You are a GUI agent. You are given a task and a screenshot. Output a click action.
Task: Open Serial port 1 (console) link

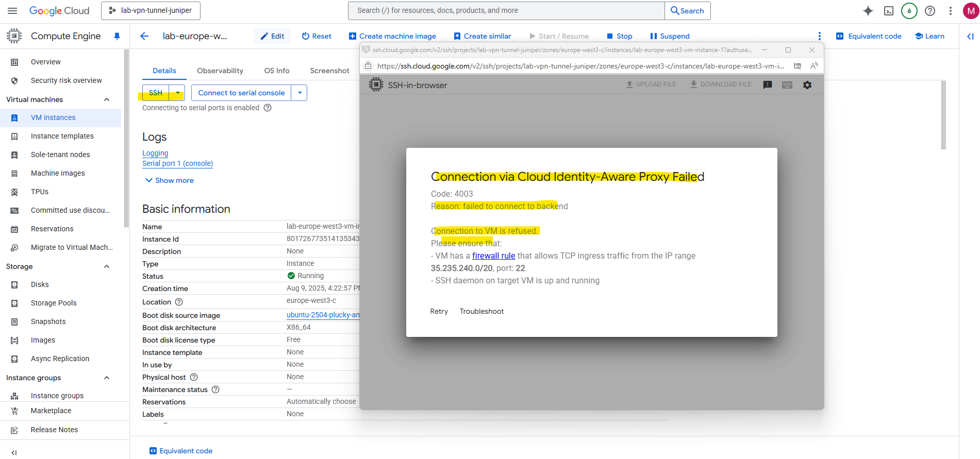(x=177, y=163)
